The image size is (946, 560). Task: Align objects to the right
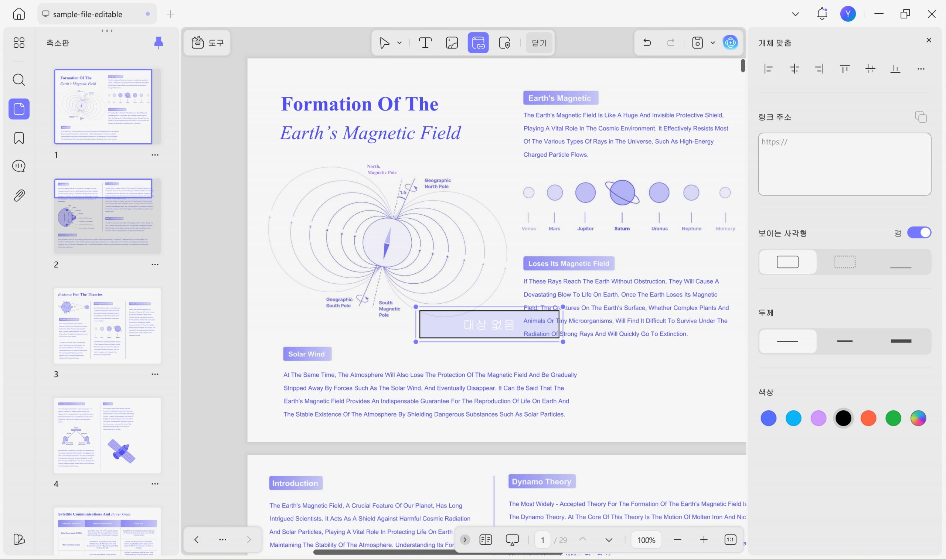pyautogui.click(x=819, y=69)
